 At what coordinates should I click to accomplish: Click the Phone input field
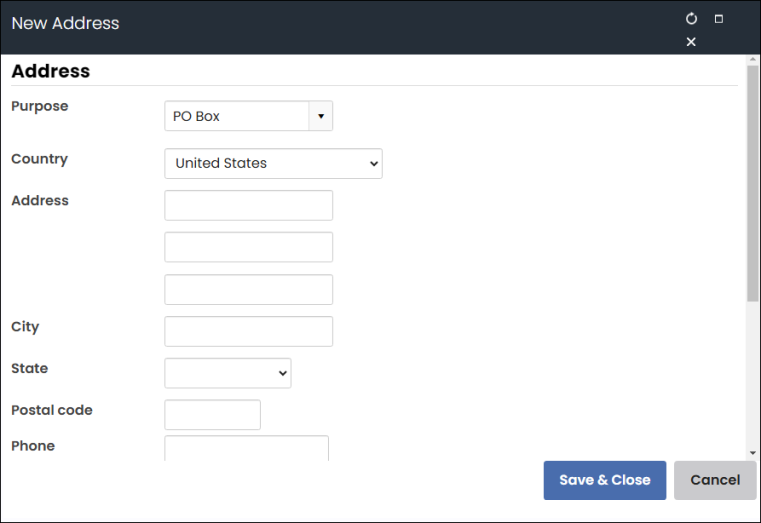246,448
